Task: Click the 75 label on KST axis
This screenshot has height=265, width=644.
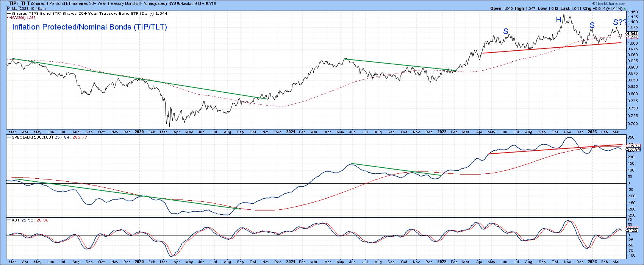Action: pos(630,220)
